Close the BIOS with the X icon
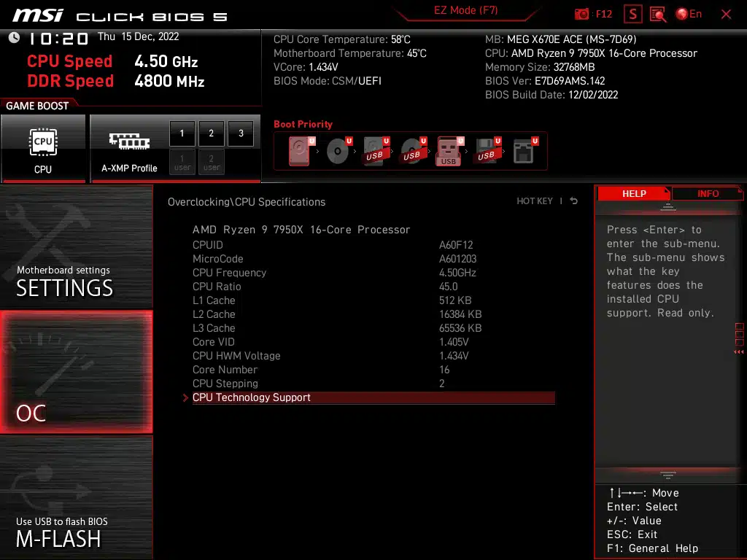The height and width of the screenshot is (560, 747). point(726,15)
